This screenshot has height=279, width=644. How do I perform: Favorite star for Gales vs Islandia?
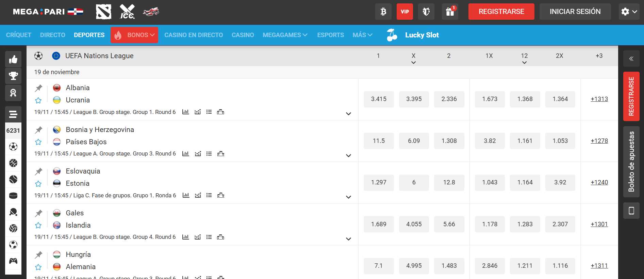[x=38, y=226]
